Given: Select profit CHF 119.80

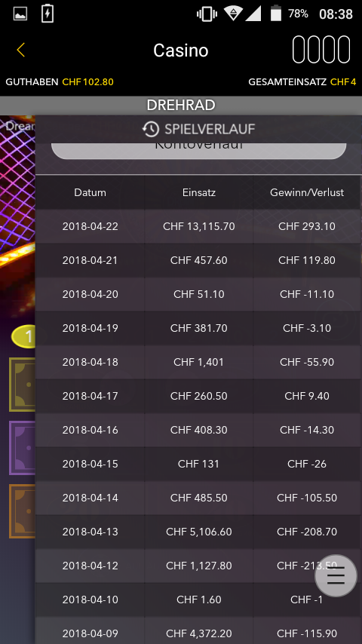Looking at the screenshot, I should 307,260.
